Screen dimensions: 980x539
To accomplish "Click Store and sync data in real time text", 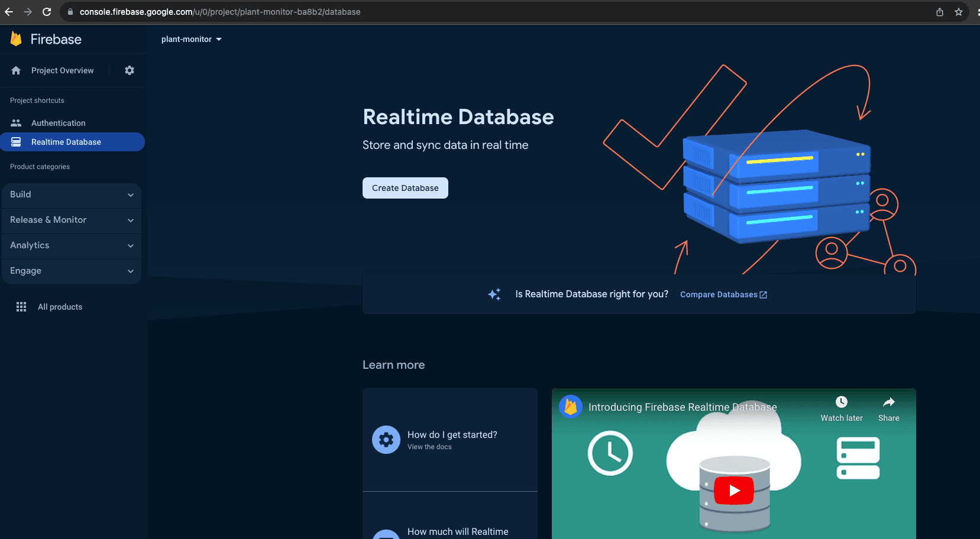I will [445, 145].
